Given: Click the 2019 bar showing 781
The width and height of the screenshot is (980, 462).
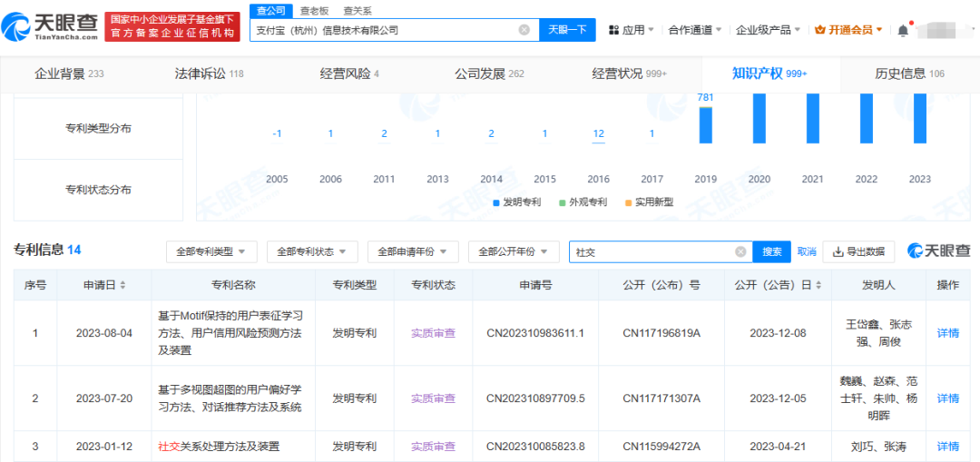Looking at the screenshot, I should coord(706,124).
